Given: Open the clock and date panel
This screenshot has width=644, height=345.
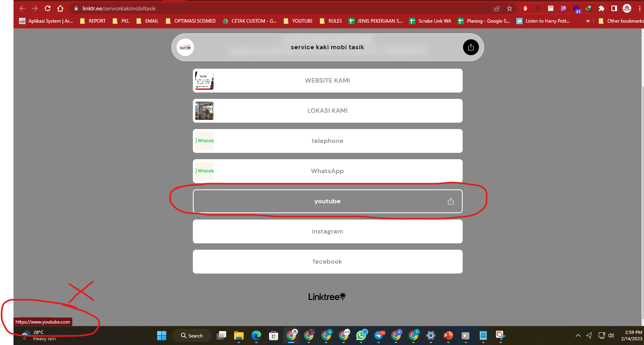Looking at the screenshot, I should tap(632, 335).
